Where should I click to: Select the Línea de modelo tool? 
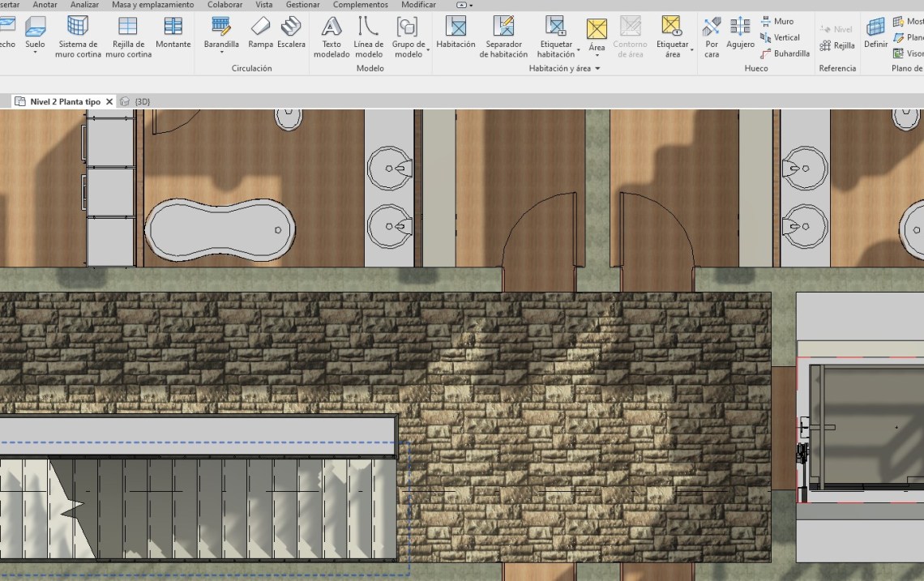click(x=369, y=36)
